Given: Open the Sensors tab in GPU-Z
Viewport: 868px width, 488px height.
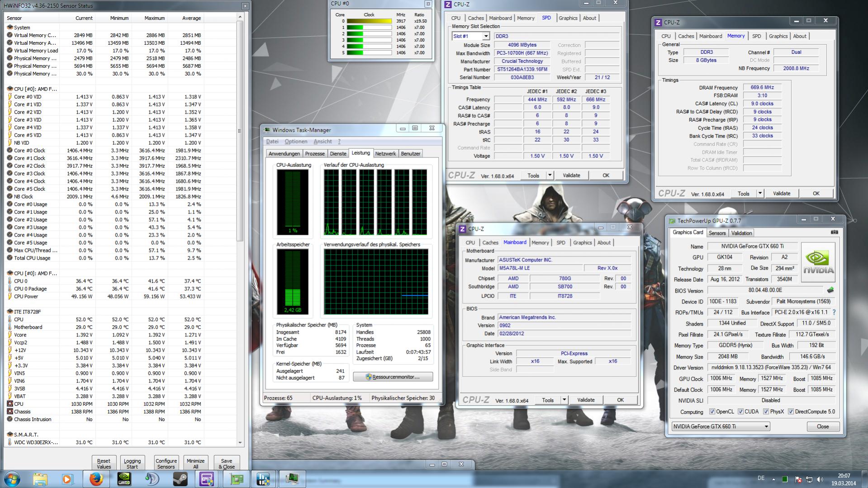Looking at the screenshot, I should (717, 233).
